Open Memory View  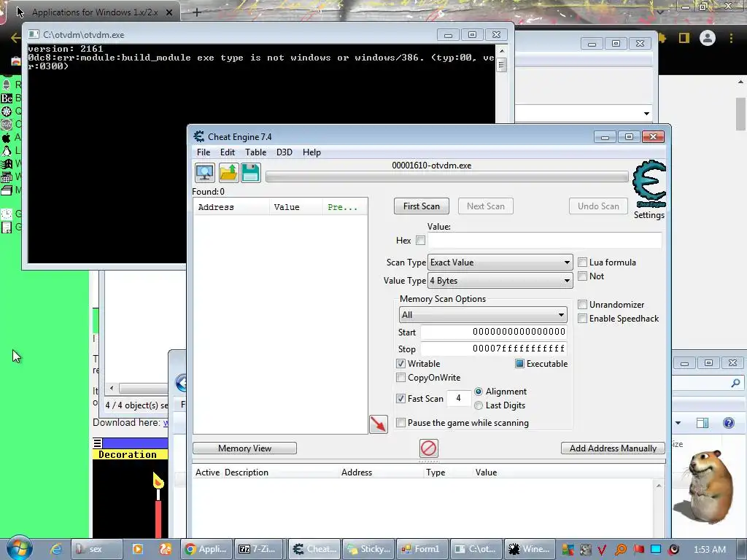click(244, 448)
